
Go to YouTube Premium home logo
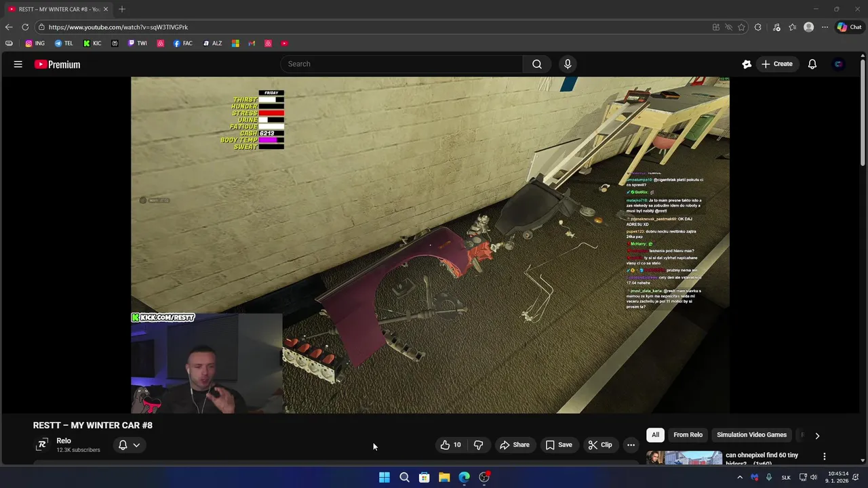(58, 64)
